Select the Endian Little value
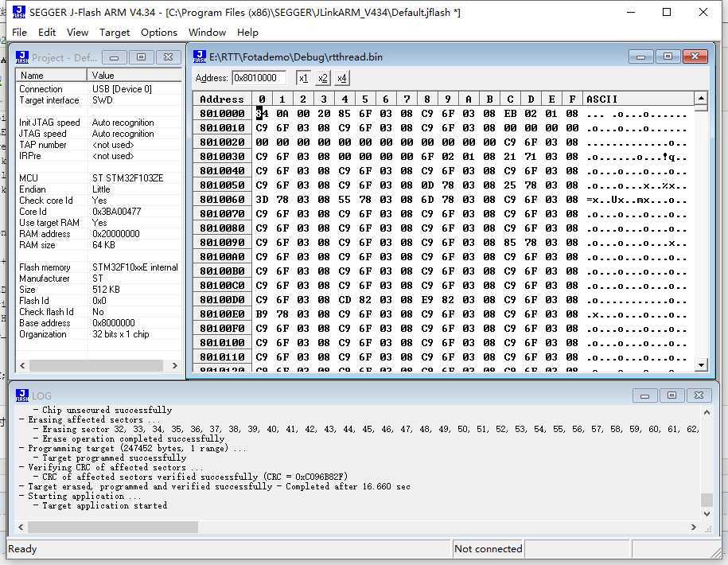Image resolution: width=728 pixels, height=565 pixels. (101, 189)
